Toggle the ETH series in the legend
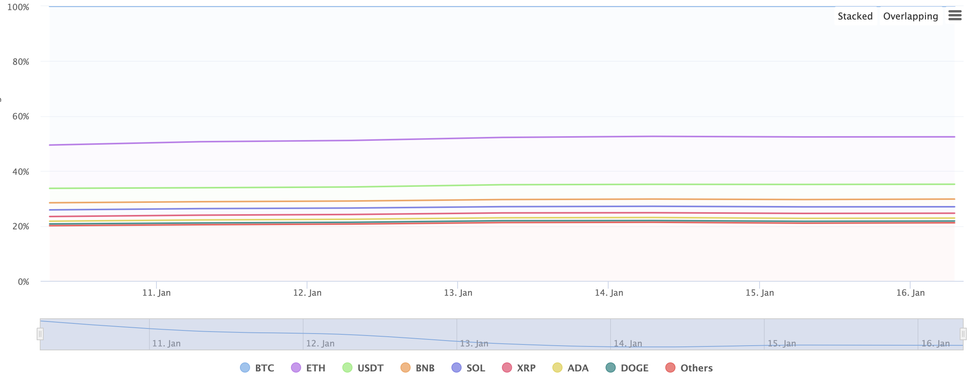Screen dimensions: 980x387 308,368
